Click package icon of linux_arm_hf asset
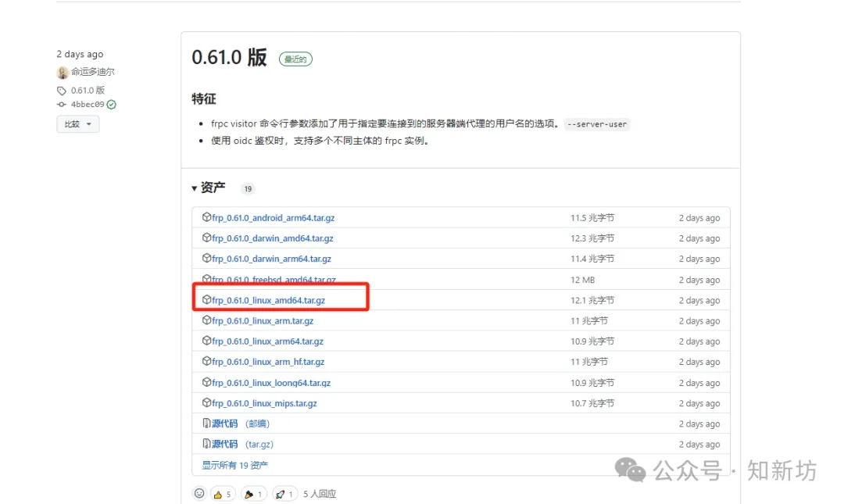 click(x=206, y=361)
